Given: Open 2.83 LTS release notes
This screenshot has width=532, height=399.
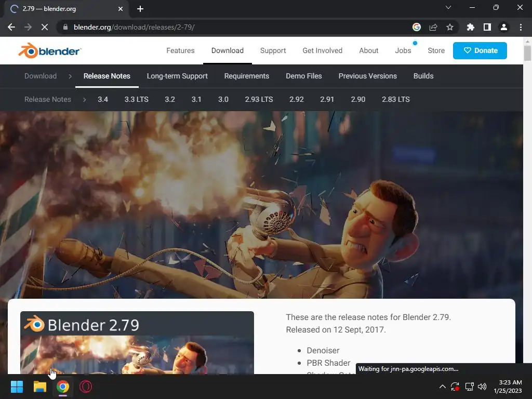Looking at the screenshot, I should 395,99.
